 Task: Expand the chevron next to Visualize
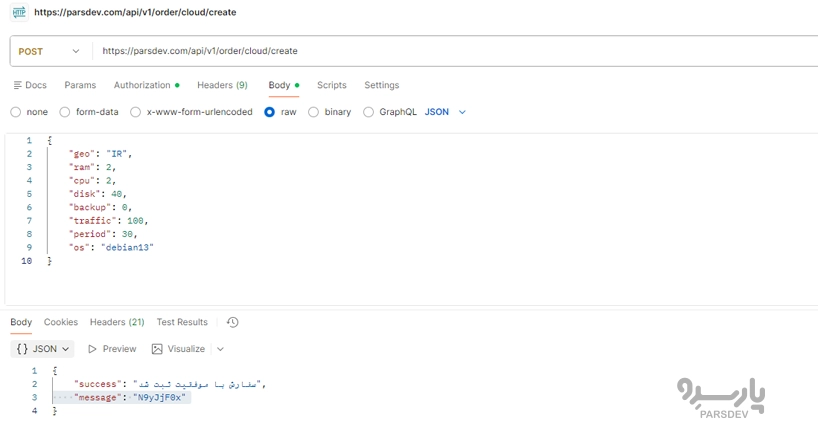(220, 349)
